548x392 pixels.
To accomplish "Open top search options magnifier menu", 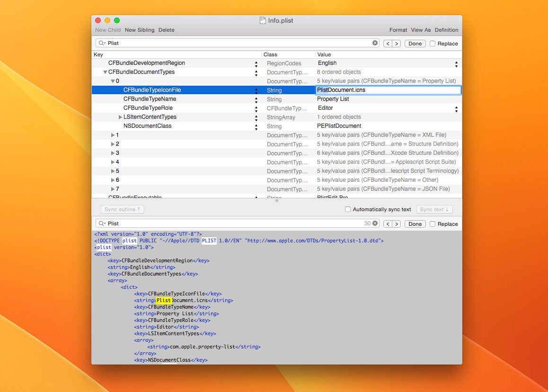I will pyautogui.click(x=102, y=43).
